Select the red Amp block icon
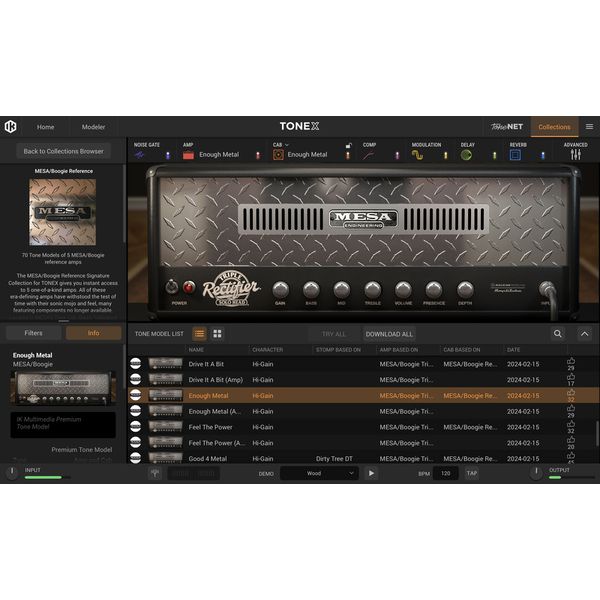 [188, 155]
